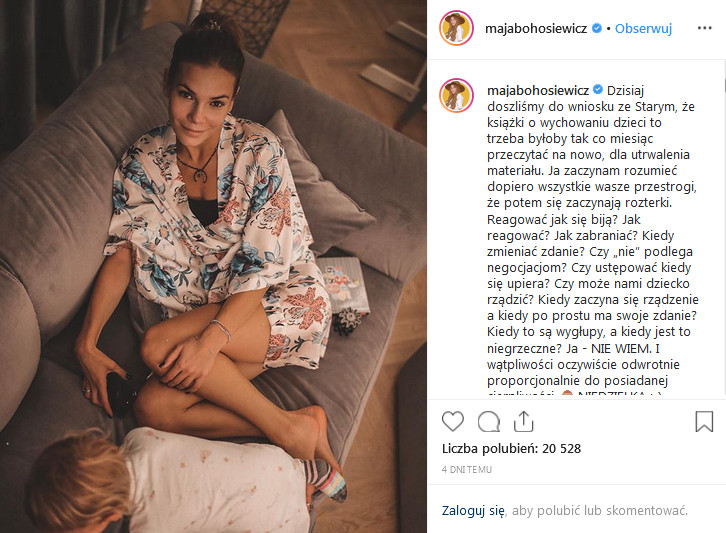Save the post with the bookmark icon
This screenshot has height=533, width=726.
pos(704,421)
